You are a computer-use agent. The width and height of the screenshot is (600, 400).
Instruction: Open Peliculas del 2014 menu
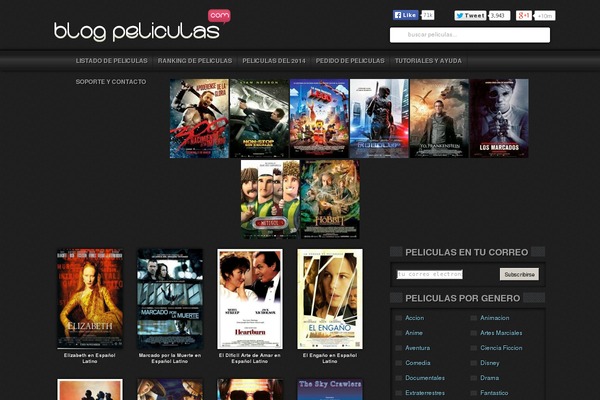pyautogui.click(x=274, y=61)
